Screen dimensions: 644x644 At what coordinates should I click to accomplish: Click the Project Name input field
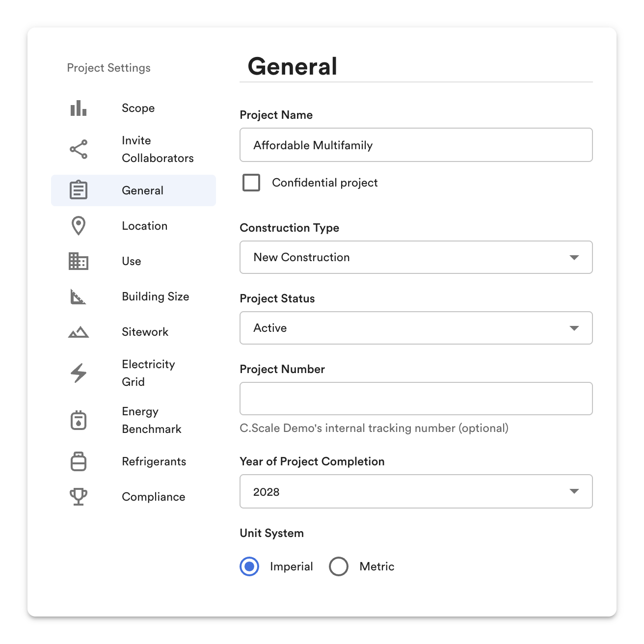tap(416, 145)
